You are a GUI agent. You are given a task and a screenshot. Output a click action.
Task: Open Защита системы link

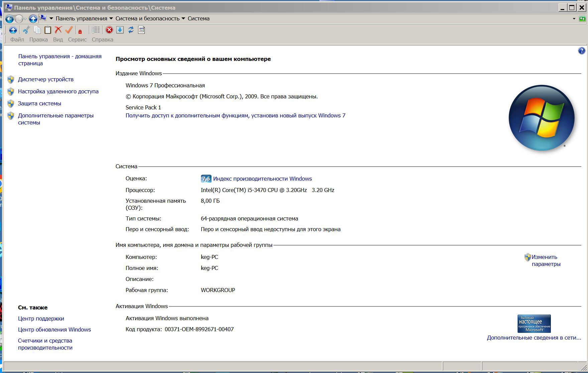[39, 103]
